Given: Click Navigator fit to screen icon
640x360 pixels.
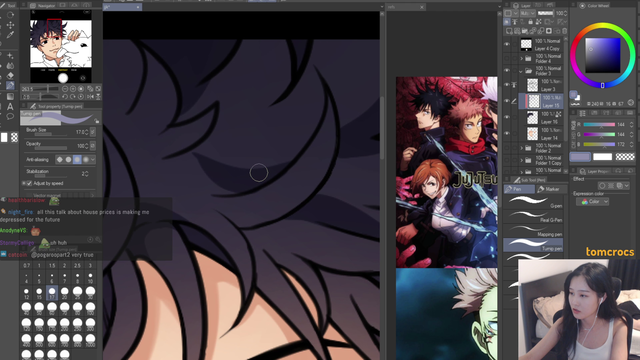Looking at the screenshot, I should click(98, 89).
